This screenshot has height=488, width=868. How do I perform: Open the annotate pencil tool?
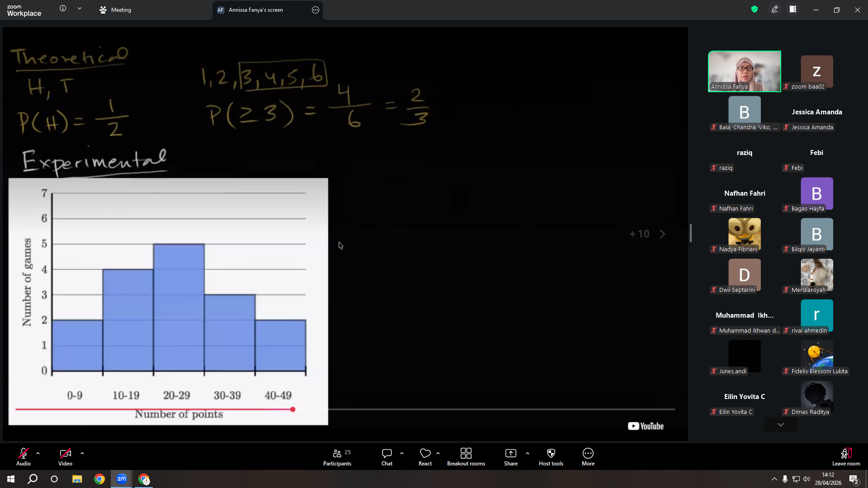coord(775,9)
